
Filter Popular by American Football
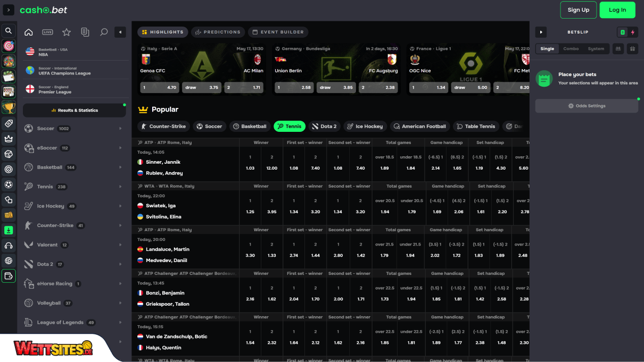420,127
